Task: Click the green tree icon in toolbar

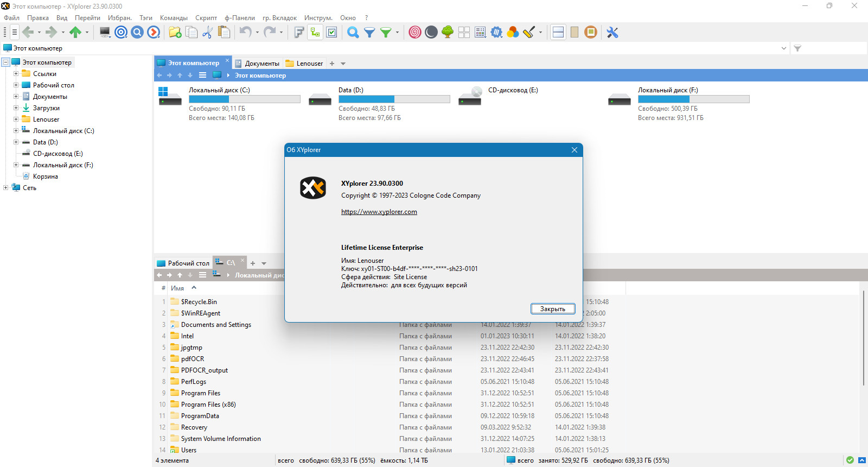Action: (448, 33)
